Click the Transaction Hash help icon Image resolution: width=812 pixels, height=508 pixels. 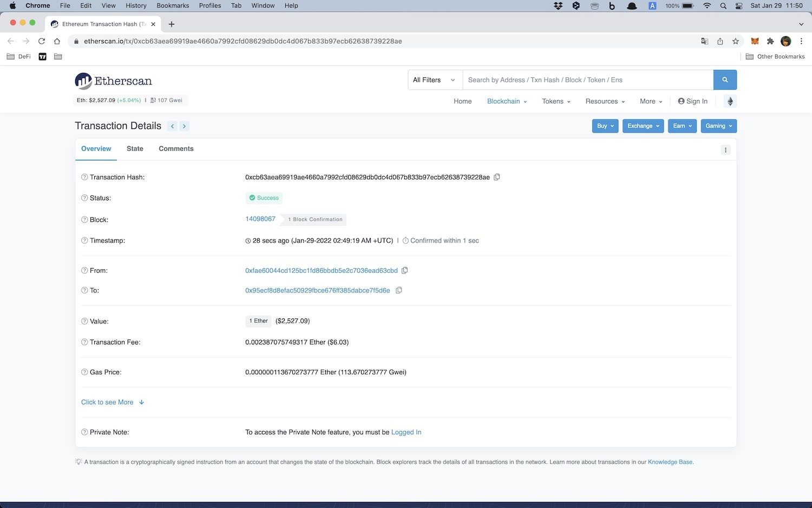(x=84, y=177)
